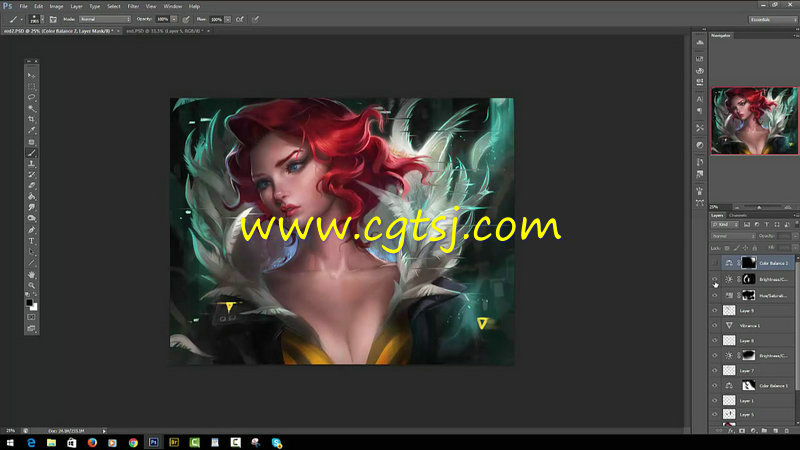Select the Brush tool in toolbox
Image resolution: width=800 pixels, height=450 pixels.
(x=32, y=153)
